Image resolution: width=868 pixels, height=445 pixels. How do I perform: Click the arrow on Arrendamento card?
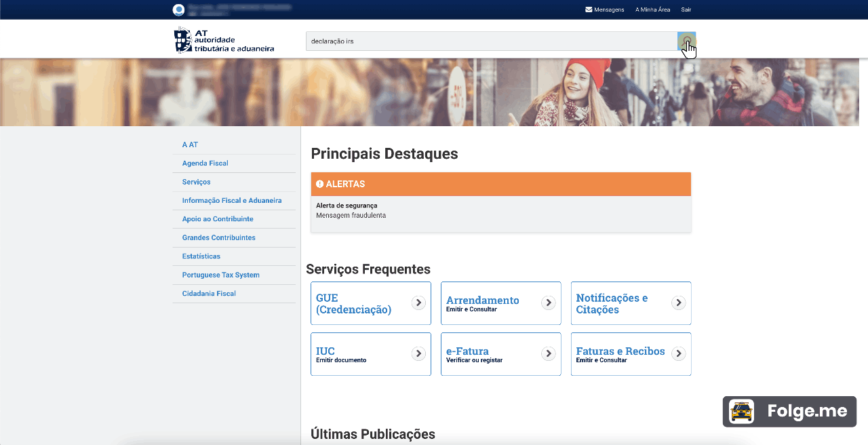[549, 303]
